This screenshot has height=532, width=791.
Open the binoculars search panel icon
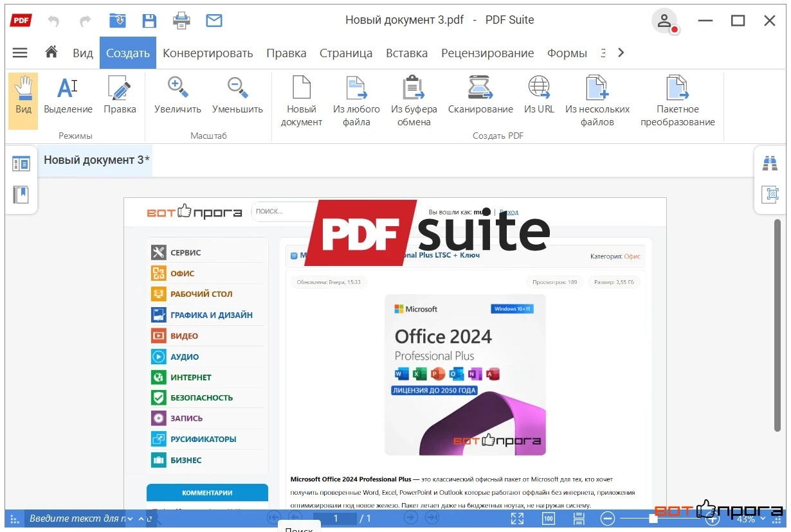coord(770,163)
